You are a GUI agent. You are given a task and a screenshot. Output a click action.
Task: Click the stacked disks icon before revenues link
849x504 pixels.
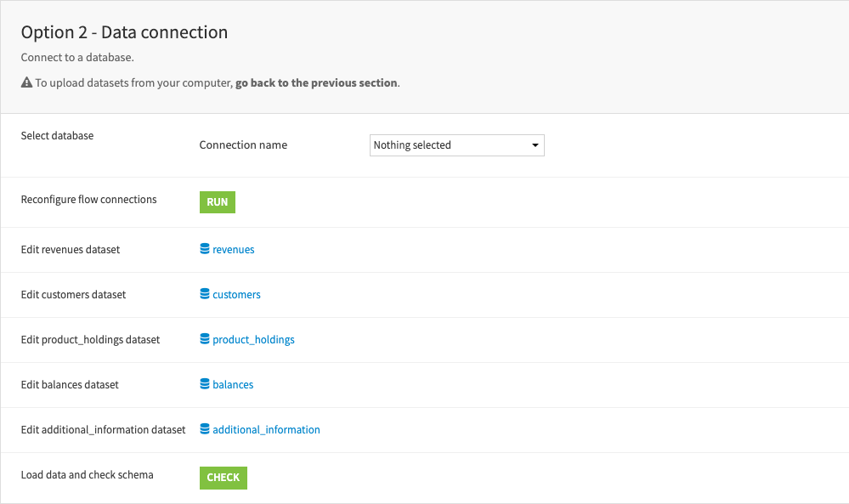pos(203,249)
